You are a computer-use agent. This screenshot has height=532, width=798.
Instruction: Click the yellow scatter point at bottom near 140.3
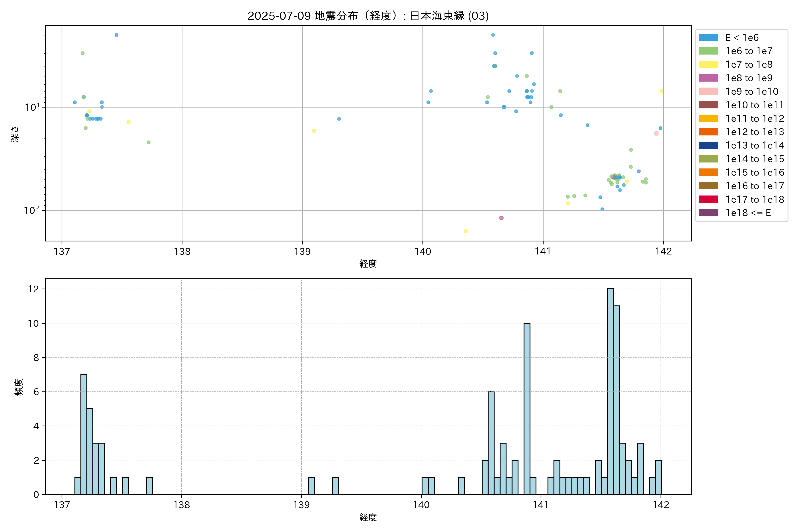coord(465,231)
